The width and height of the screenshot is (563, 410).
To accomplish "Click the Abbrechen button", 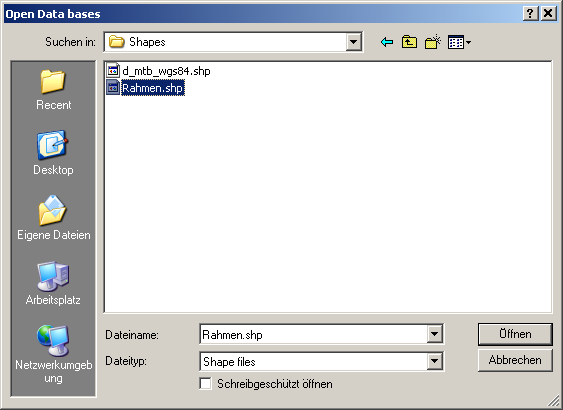I will [x=515, y=360].
